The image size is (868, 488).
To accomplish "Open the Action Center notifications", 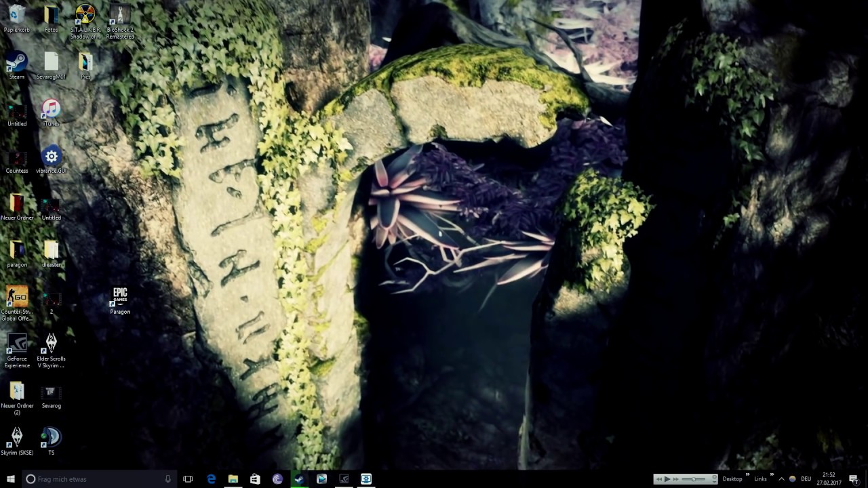I will (x=853, y=479).
